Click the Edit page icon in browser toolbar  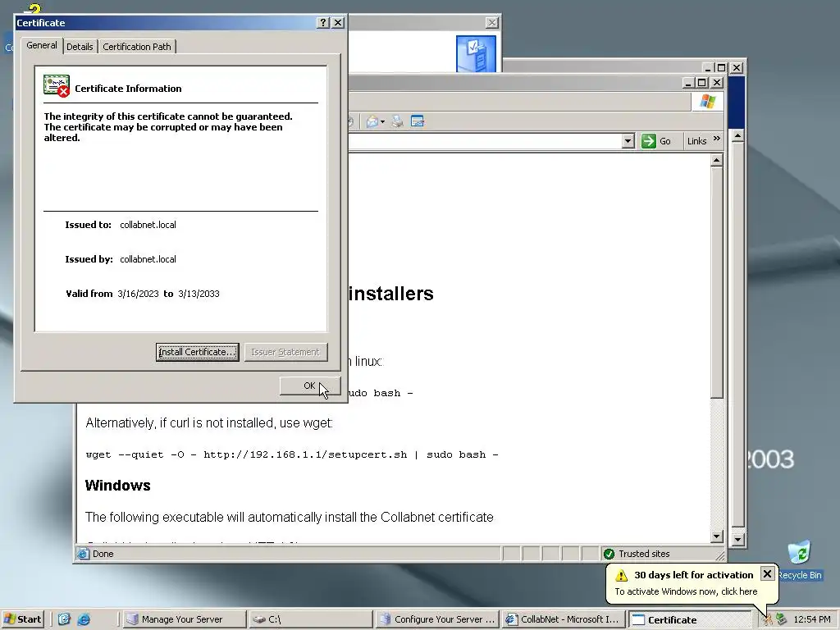coord(418,121)
